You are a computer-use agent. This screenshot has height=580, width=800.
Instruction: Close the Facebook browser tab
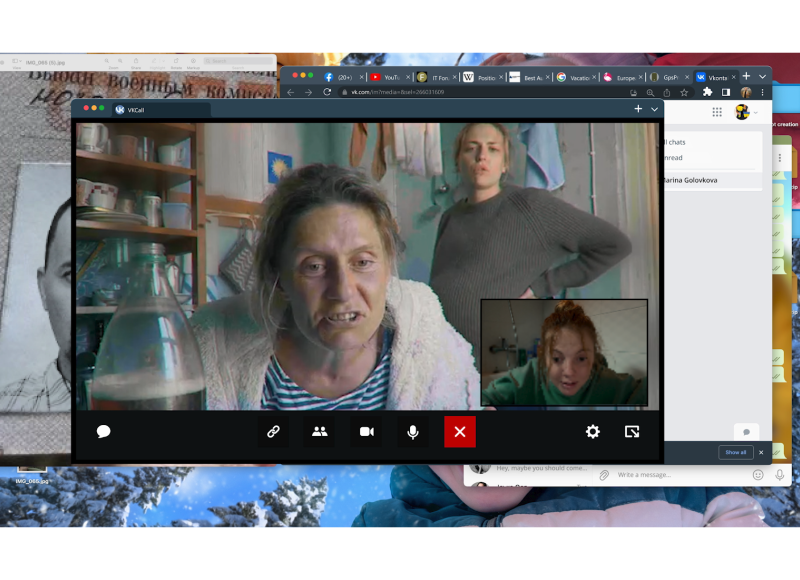click(x=361, y=78)
